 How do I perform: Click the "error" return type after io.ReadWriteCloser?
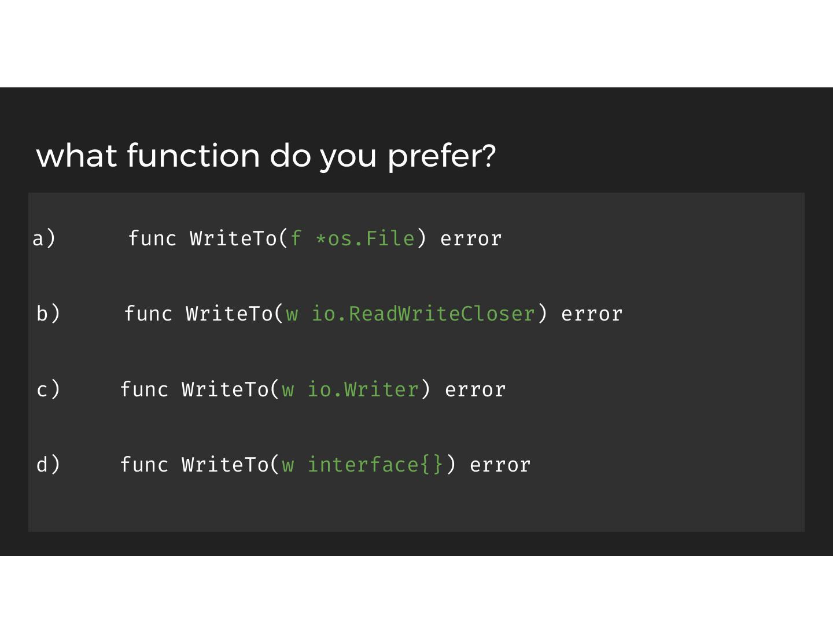point(592,314)
